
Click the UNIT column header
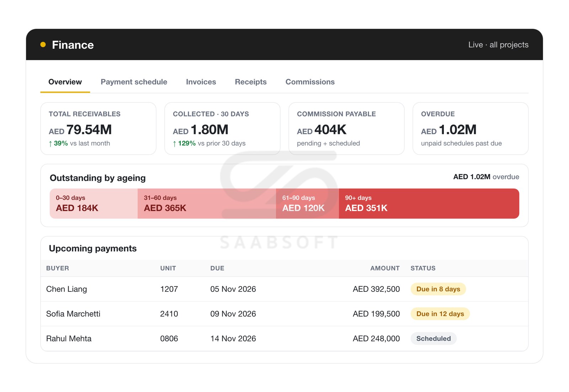coord(168,268)
